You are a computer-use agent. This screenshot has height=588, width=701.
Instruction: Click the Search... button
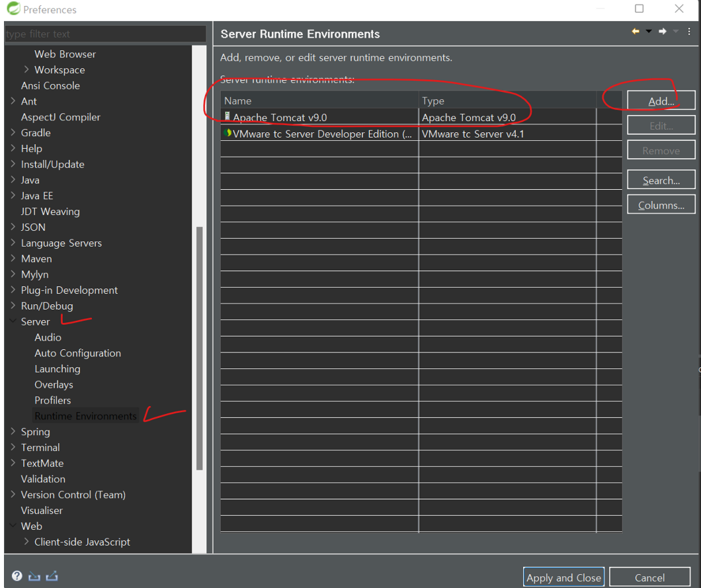[x=661, y=180]
